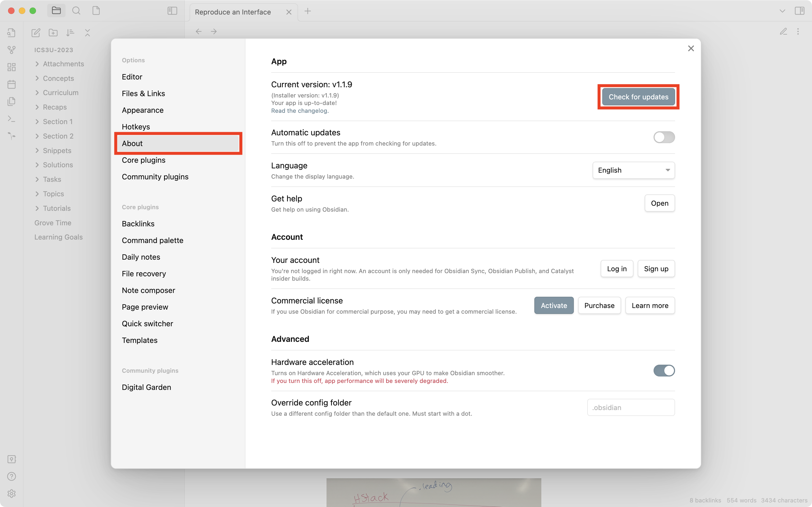The width and height of the screenshot is (812, 507).
Task: Select the About settings section
Action: [x=178, y=143]
